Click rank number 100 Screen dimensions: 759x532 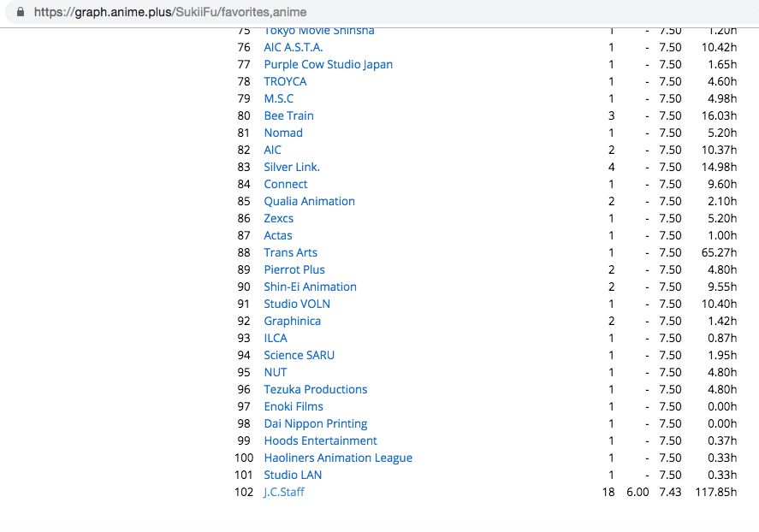coord(244,458)
